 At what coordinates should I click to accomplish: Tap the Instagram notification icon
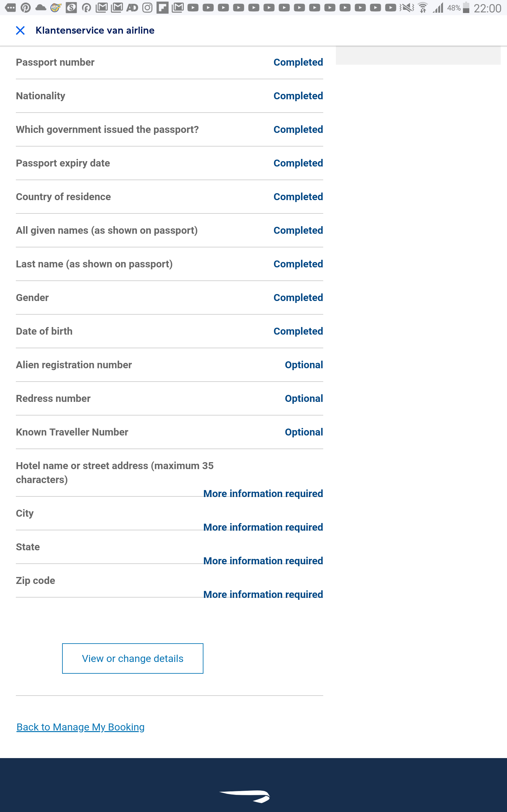click(x=147, y=7)
